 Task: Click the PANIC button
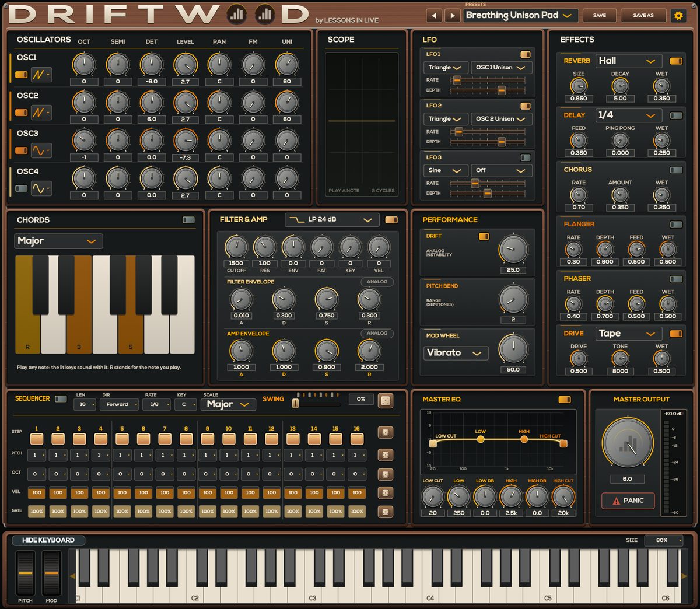(x=628, y=501)
